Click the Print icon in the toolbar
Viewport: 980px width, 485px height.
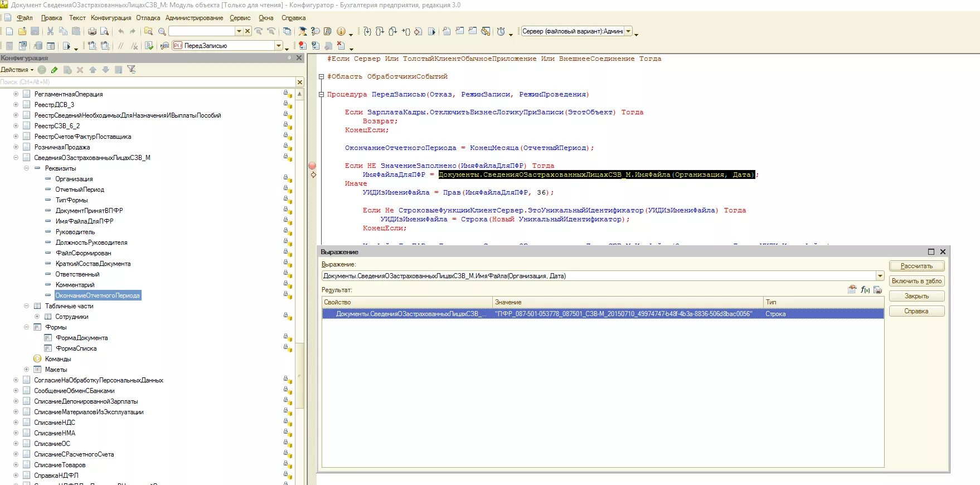click(x=92, y=31)
